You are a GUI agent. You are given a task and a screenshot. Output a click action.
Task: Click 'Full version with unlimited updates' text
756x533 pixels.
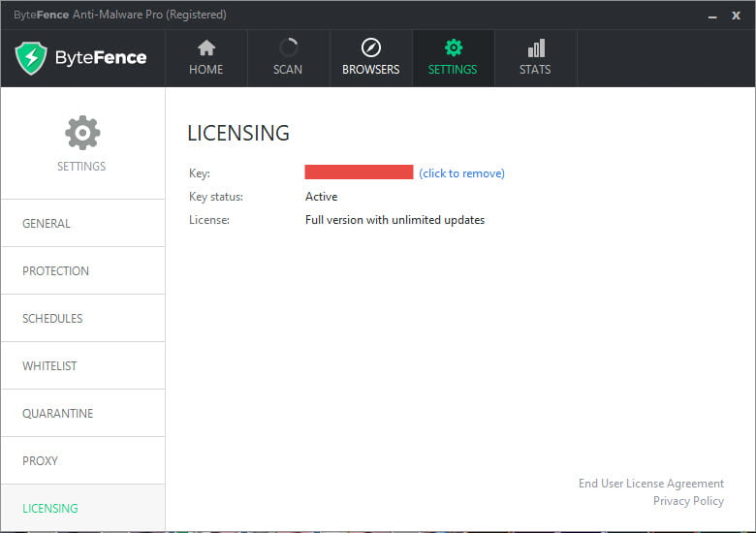(394, 220)
